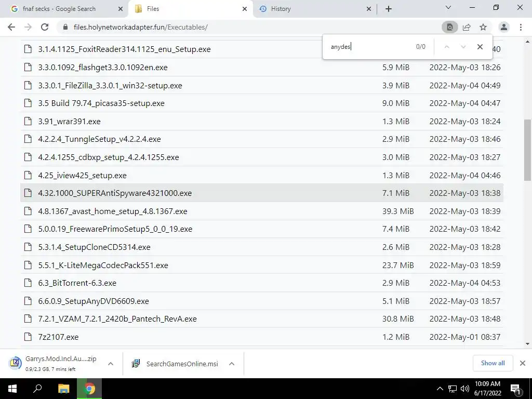532x399 pixels.
Task: Click file icon beside wrar391.exe
Action: pyautogui.click(x=28, y=122)
